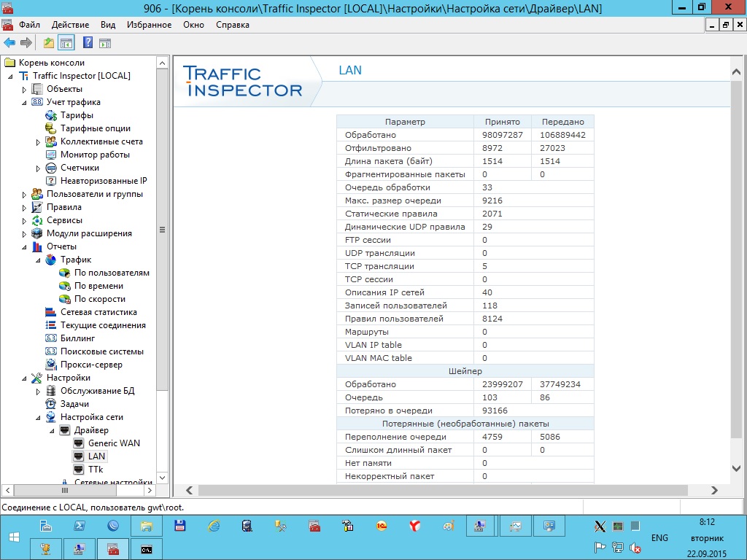The image size is (747, 560).
Task: Open the Поисковые системы report
Action: pos(102,351)
